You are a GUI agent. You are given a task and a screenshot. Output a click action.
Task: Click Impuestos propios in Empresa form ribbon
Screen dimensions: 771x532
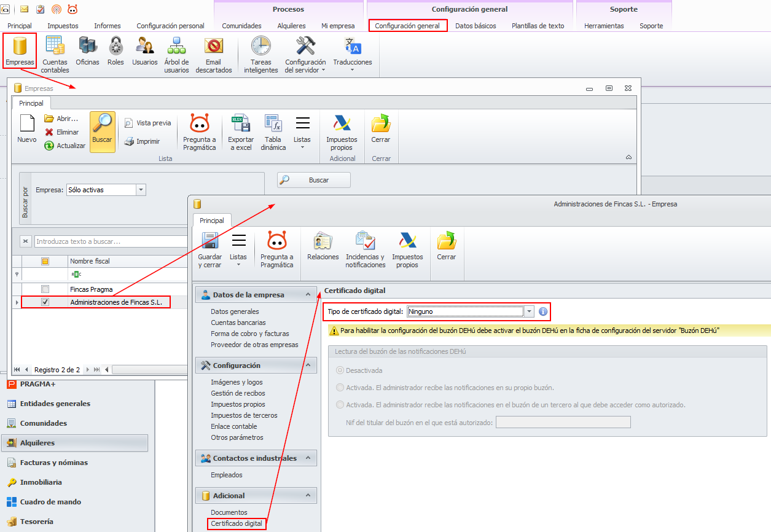(408, 250)
